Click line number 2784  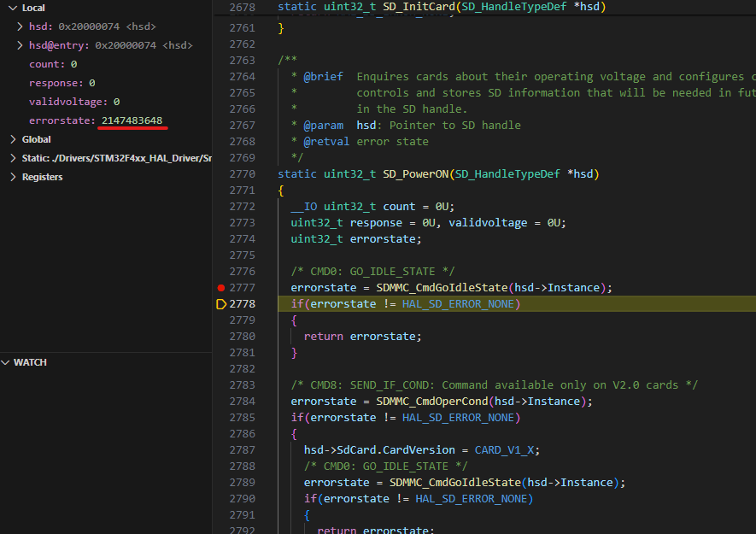tap(242, 402)
